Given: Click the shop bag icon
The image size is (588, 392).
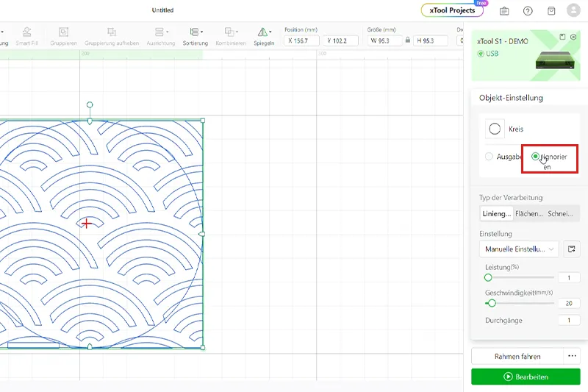Looking at the screenshot, I should coord(551,11).
